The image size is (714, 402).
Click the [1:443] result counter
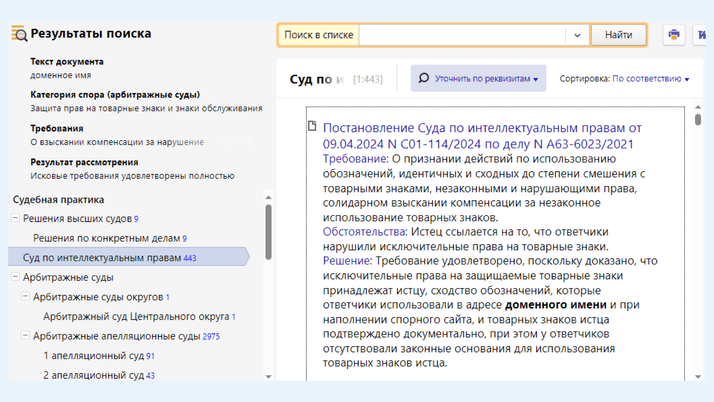coord(368,79)
